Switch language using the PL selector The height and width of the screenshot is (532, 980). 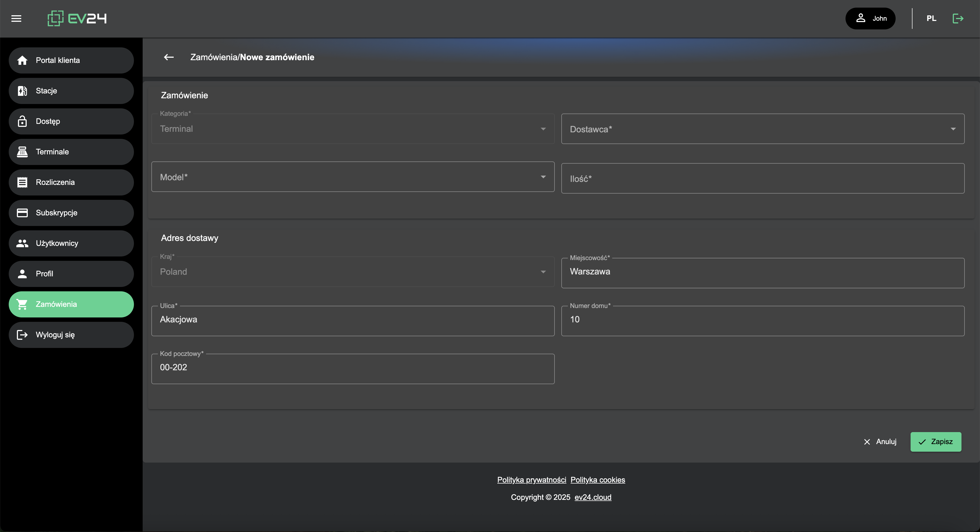(931, 18)
